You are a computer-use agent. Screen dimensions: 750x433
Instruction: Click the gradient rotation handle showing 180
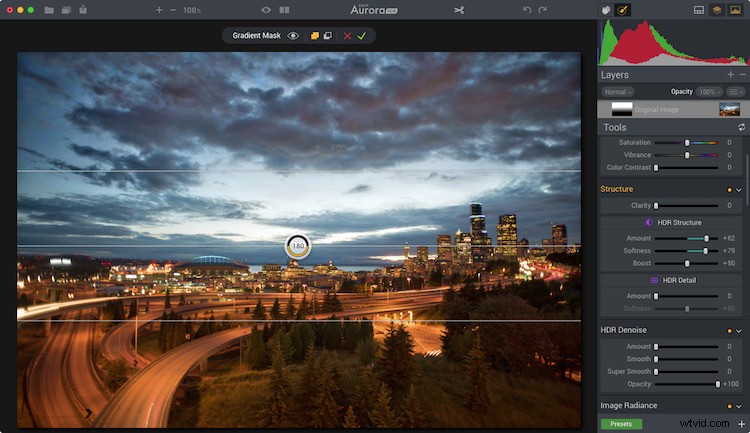298,246
